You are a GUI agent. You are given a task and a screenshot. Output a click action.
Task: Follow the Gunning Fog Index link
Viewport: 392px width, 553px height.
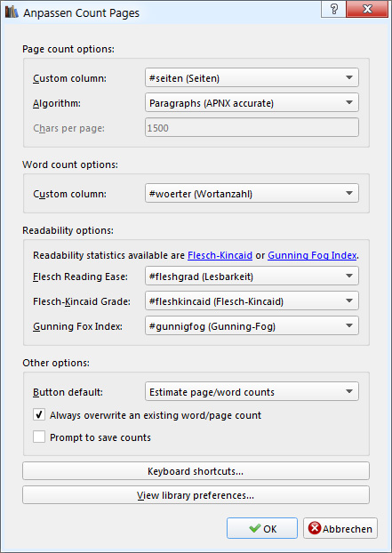click(x=312, y=255)
